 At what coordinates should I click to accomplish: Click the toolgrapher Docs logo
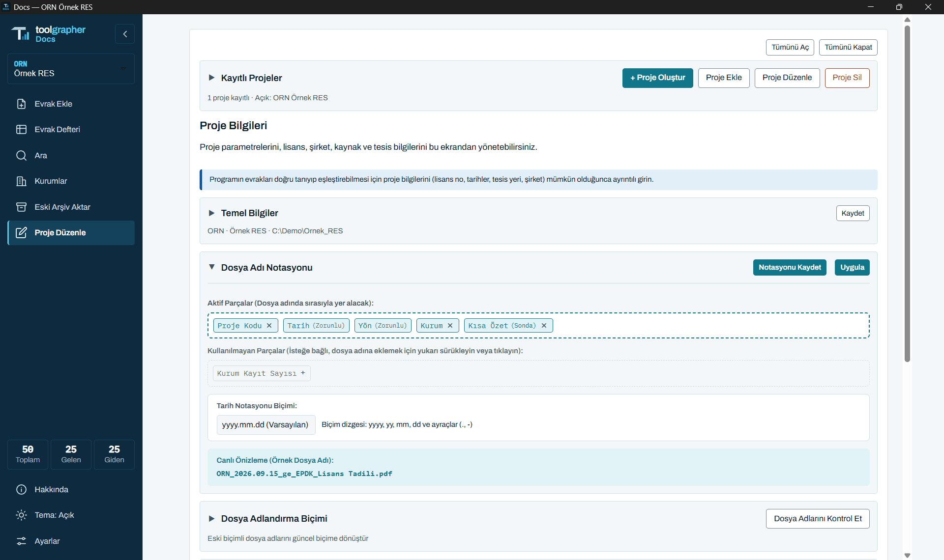pyautogui.click(x=48, y=33)
